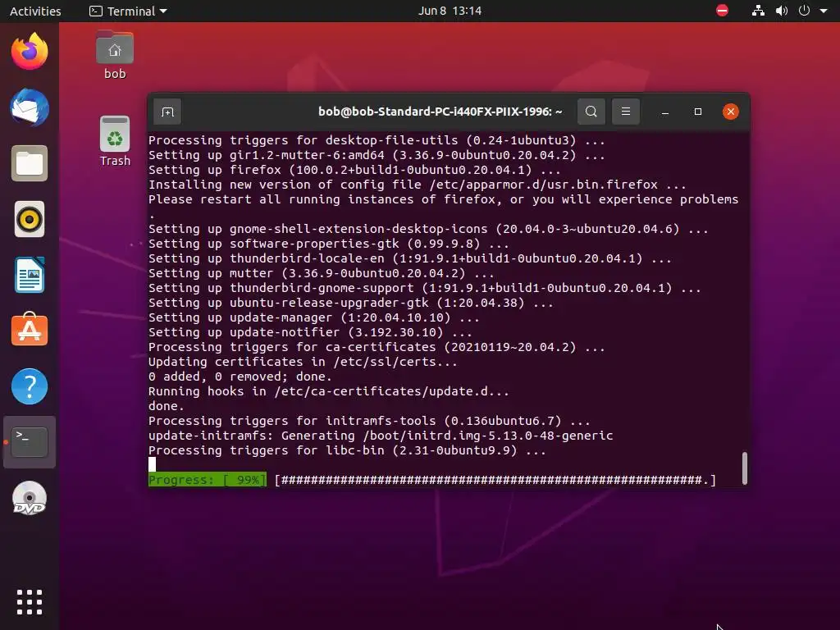Close the terminal window
Viewport: 840px width, 630px height.
pos(730,112)
